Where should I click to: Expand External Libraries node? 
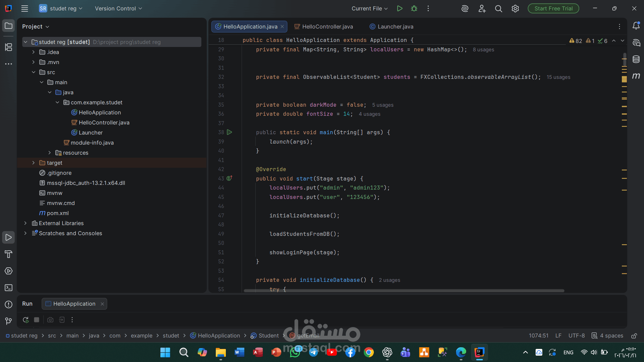click(25, 223)
